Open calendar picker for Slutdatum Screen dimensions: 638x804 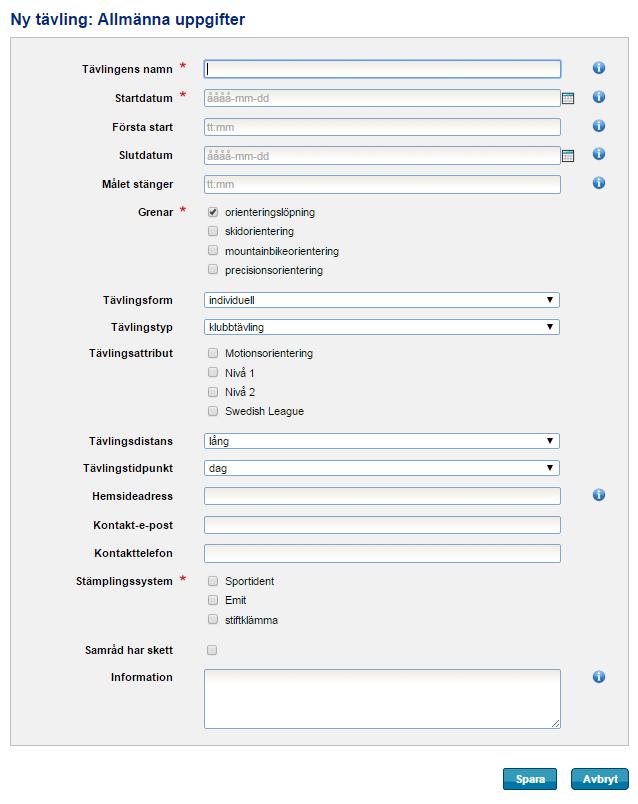coord(568,156)
